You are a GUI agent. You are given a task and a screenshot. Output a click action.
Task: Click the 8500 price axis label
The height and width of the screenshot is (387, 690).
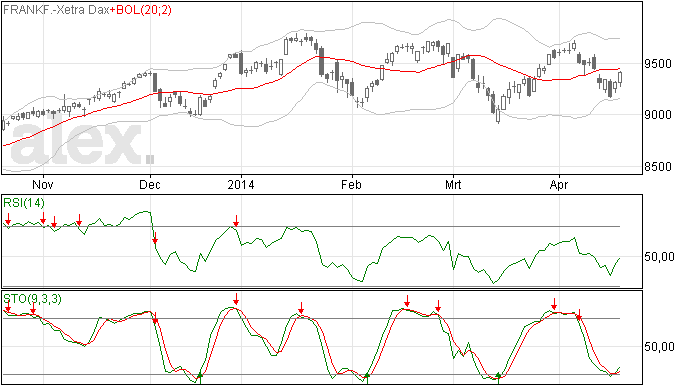(658, 167)
